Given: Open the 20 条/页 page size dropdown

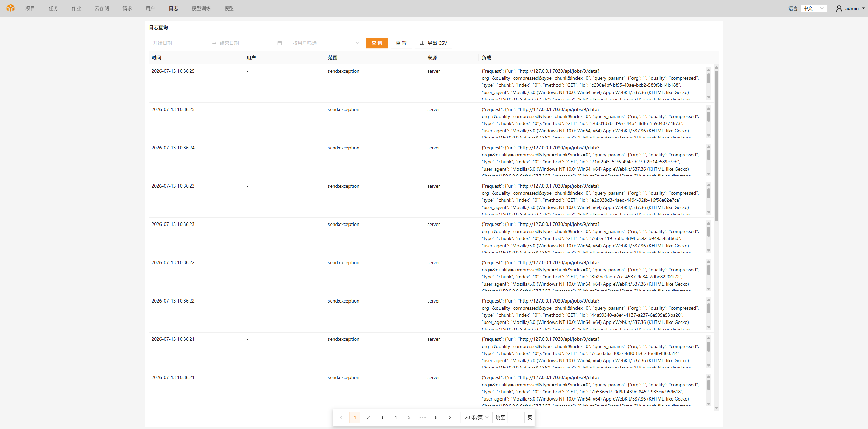Looking at the screenshot, I should (476, 417).
